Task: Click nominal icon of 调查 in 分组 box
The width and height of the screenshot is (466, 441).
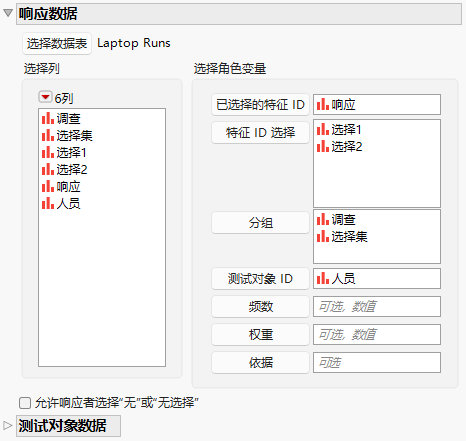Action: pos(323,219)
